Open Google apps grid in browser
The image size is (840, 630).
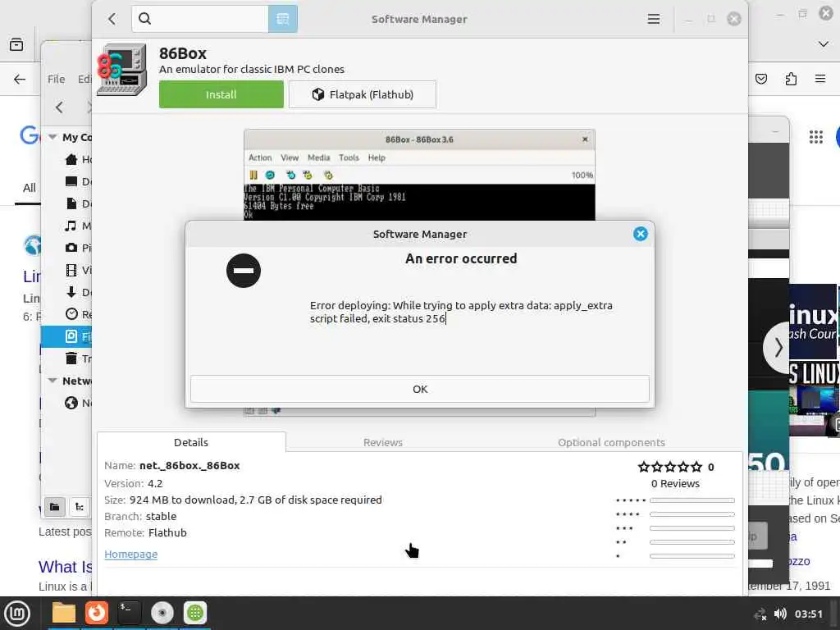[x=816, y=137]
